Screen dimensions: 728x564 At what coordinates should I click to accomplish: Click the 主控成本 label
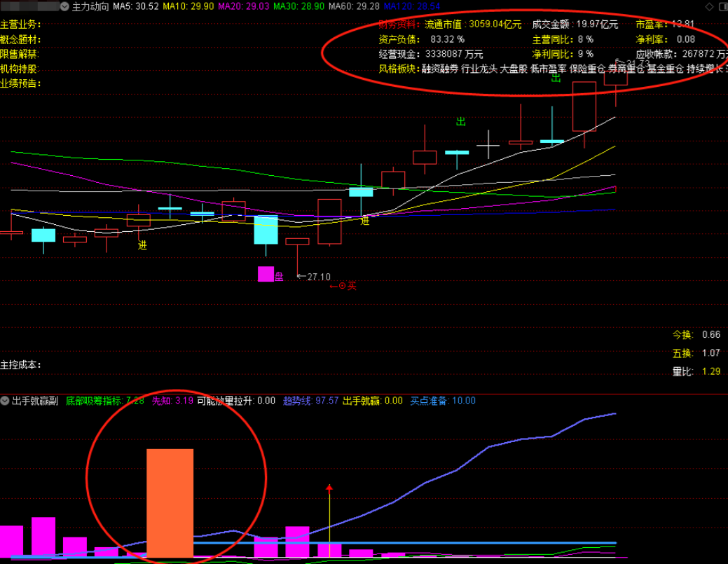click(x=20, y=365)
